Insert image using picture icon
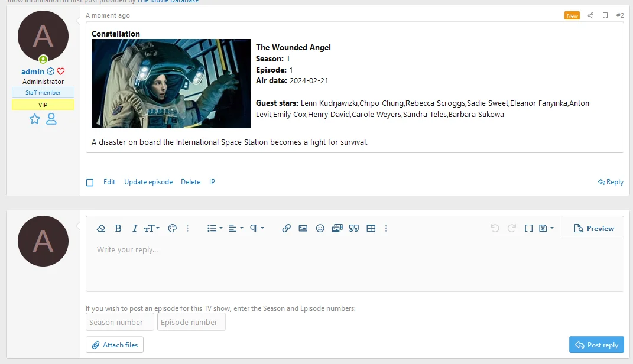The image size is (633, 364). click(x=303, y=229)
